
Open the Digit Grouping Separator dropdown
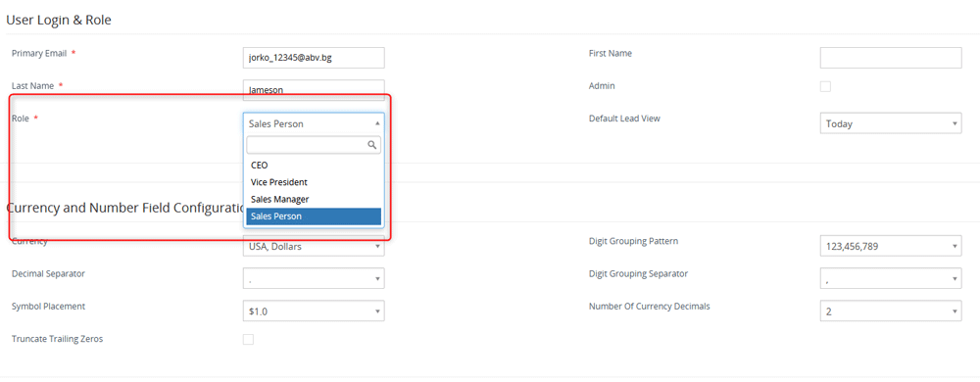890,278
